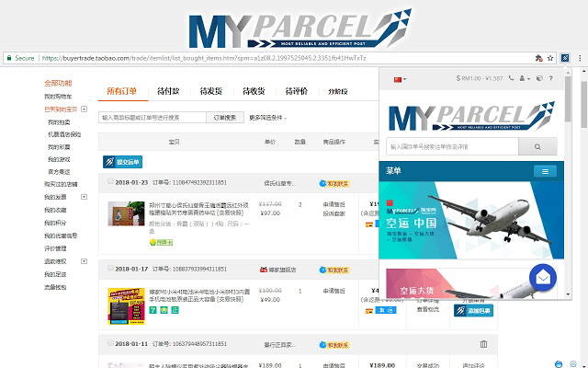Click the phone contact icon in popup
Screen dimensions: 588x368
point(511,78)
